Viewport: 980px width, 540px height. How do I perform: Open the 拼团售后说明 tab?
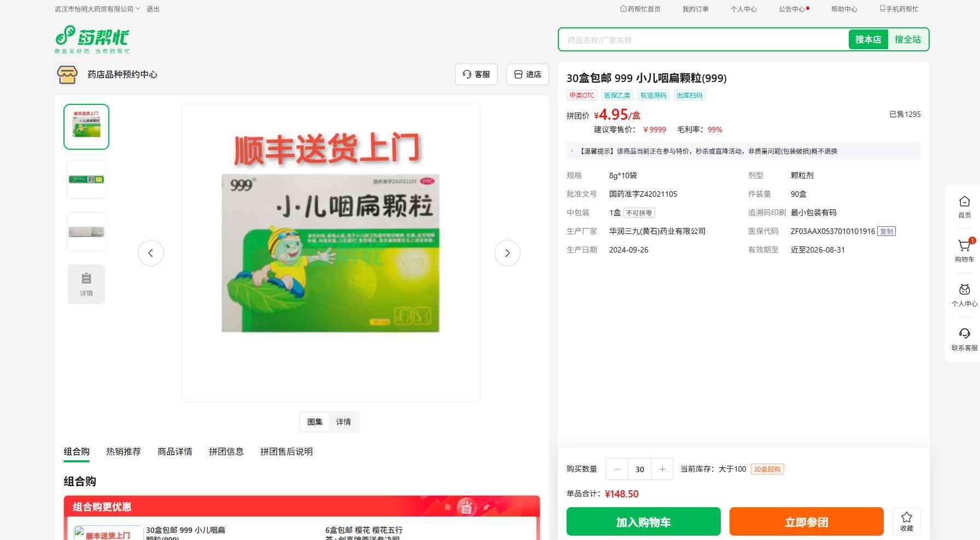(x=286, y=451)
